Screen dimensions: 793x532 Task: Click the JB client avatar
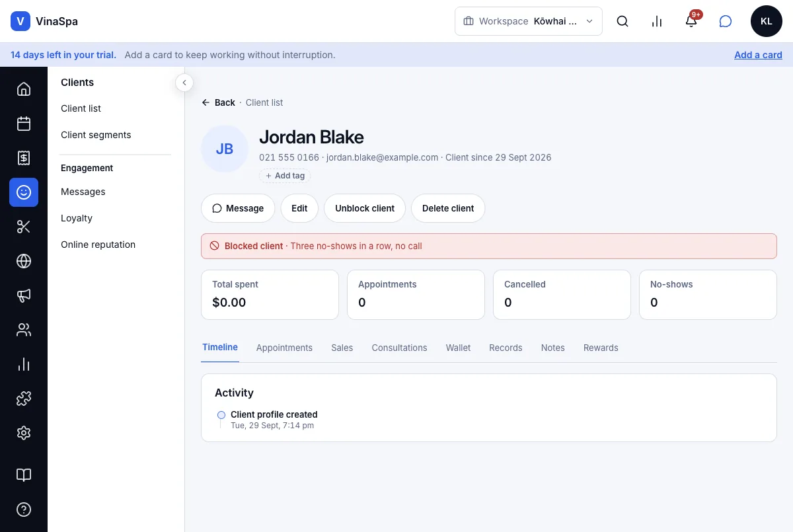pos(225,149)
